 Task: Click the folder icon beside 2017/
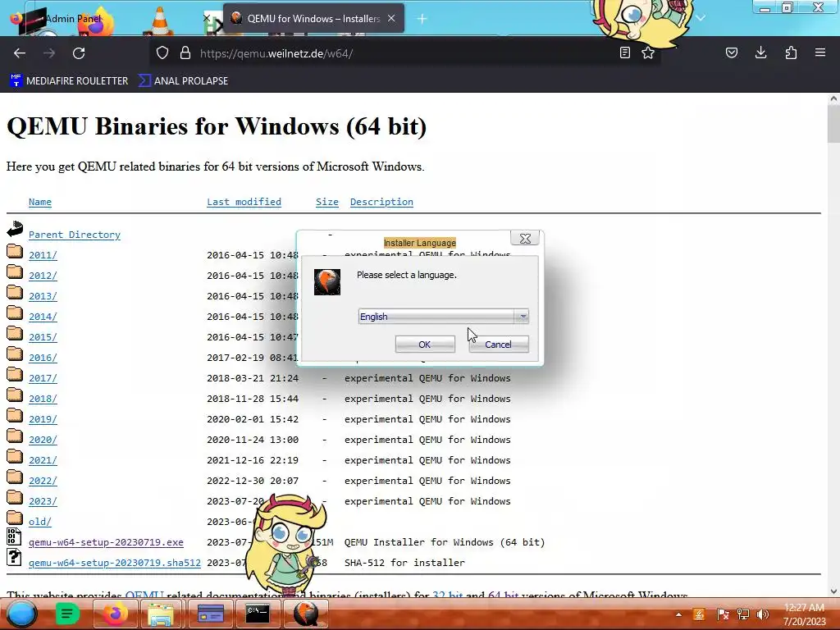15,374
